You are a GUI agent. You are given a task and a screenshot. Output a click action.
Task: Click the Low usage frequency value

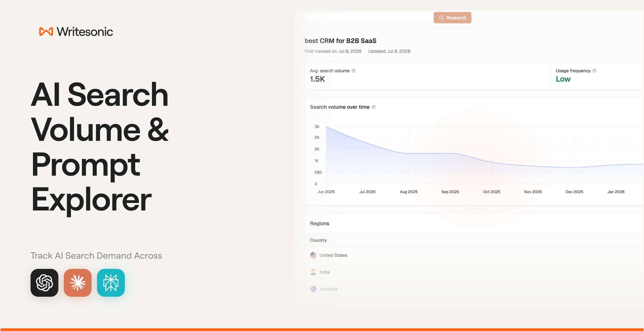(x=563, y=79)
